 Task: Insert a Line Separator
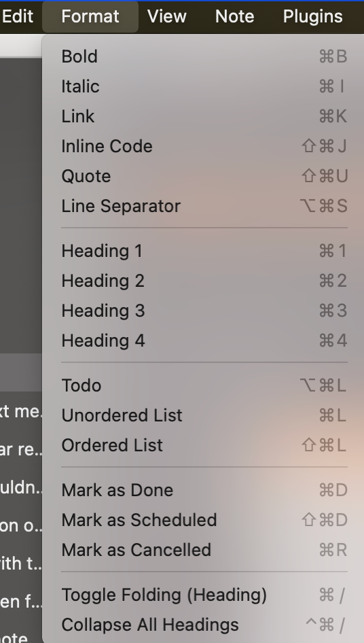tap(204, 206)
